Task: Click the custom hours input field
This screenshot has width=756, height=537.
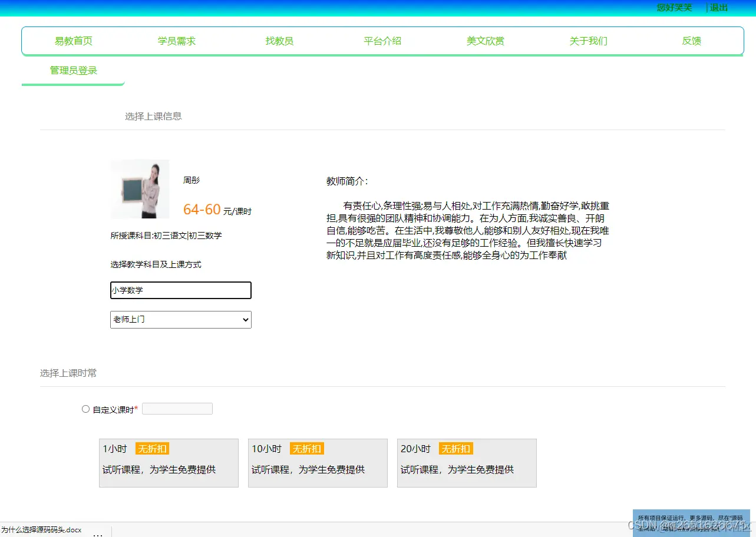Action: 177,408
